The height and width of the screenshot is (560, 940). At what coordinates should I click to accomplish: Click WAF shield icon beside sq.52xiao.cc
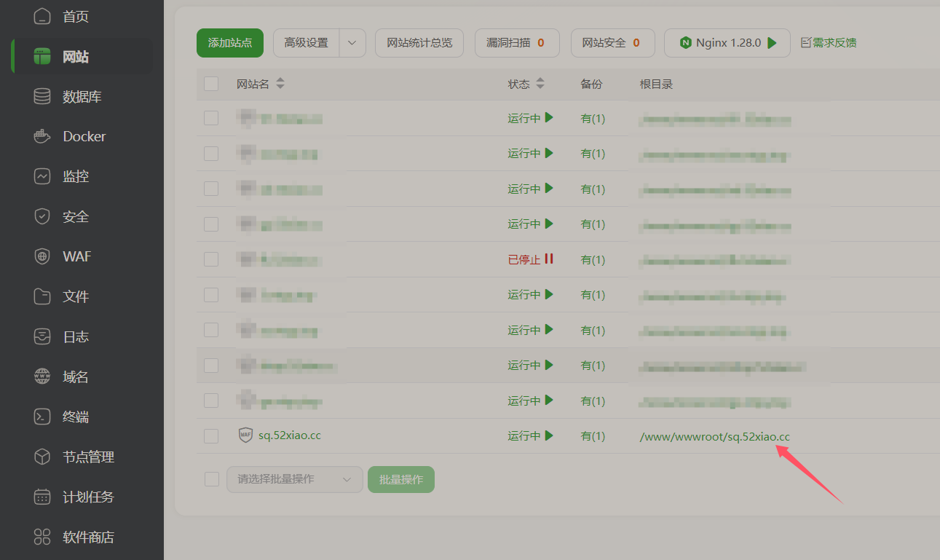[x=245, y=435]
